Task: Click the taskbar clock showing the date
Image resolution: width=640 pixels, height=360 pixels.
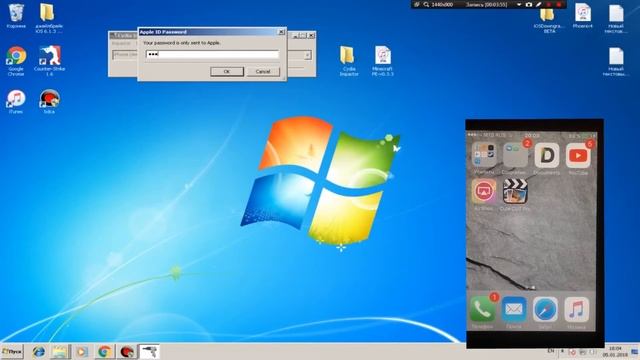Action: (x=615, y=352)
